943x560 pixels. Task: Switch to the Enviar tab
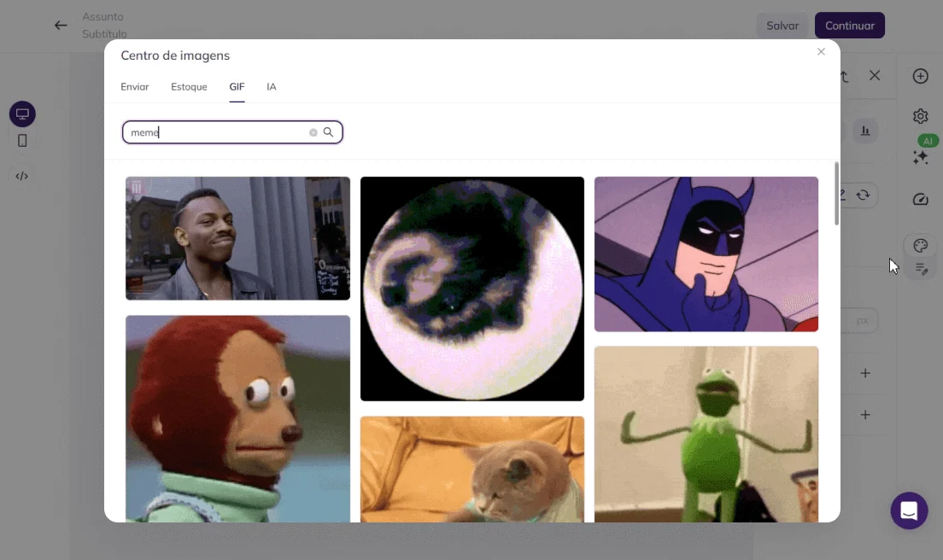click(135, 87)
